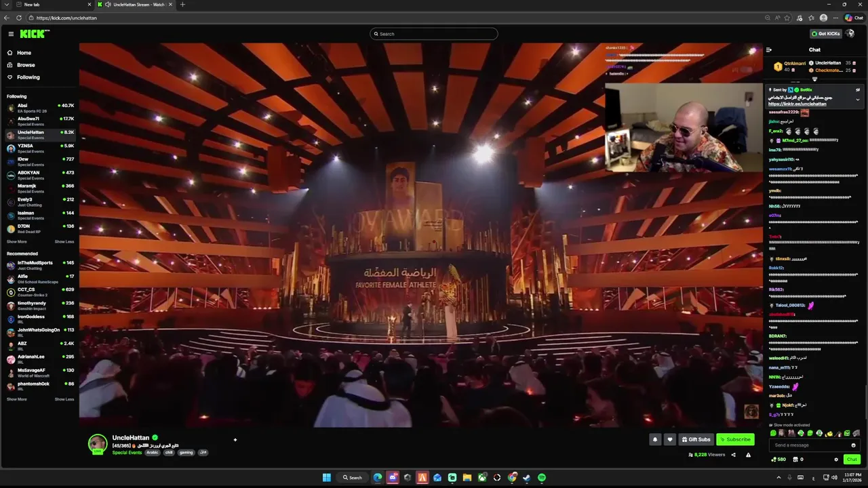Select the gaming stream tag
The image size is (868, 488).
pos(186,453)
